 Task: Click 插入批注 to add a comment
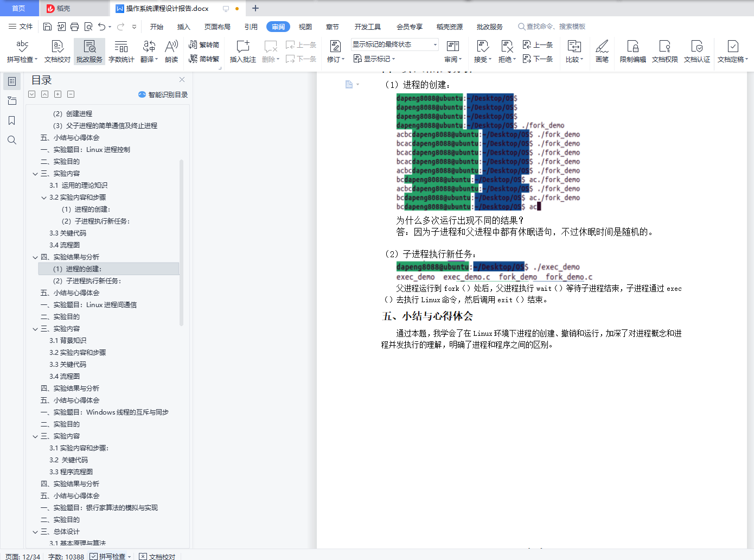click(242, 52)
